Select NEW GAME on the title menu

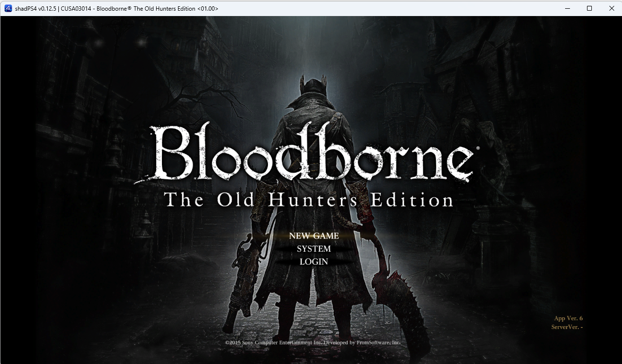[314, 236]
